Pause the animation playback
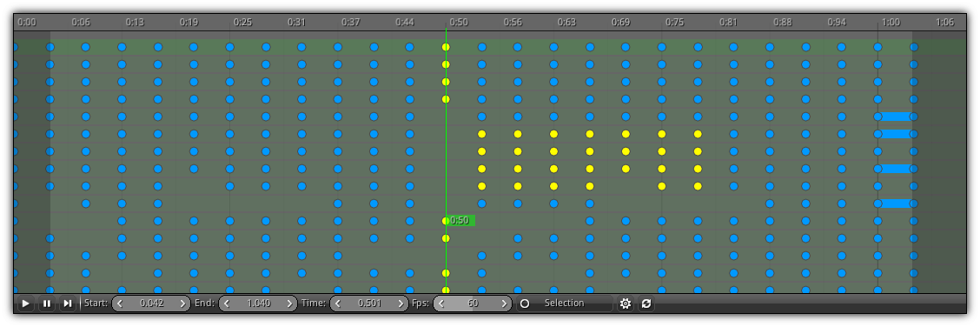 [x=47, y=304]
